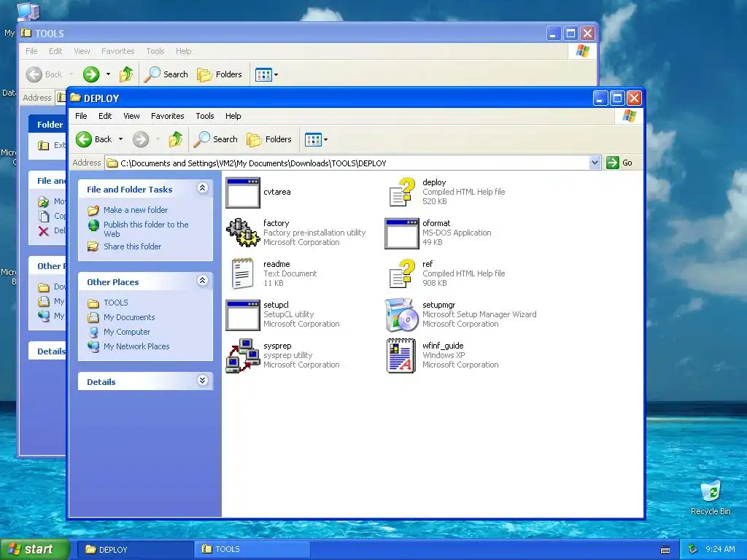Toggle the Folders pane in DEPLOY window
Screen dimensions: 747x560
pos(269,139)
